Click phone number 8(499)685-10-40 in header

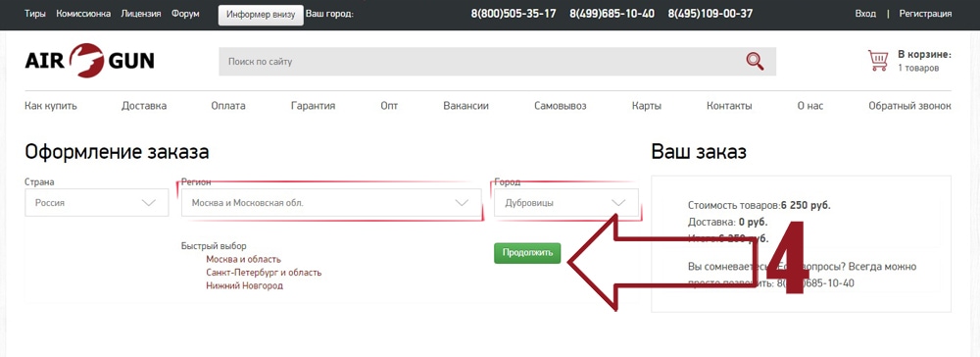pyautogui.click(x=612, y=14)
